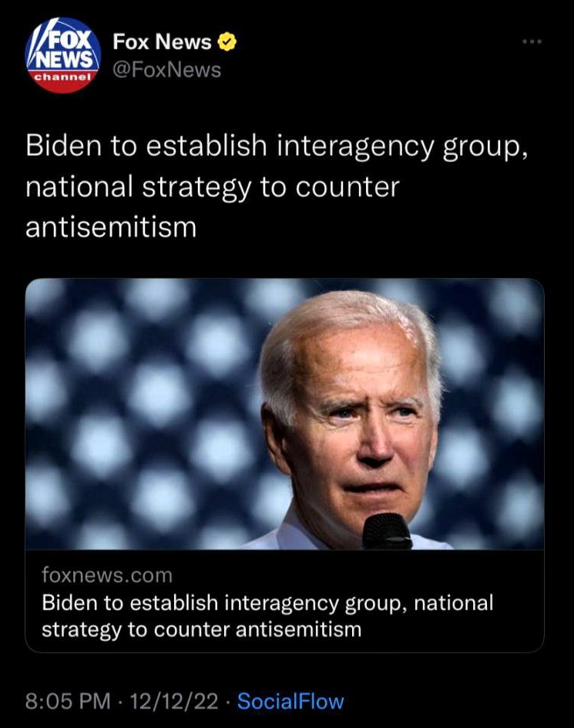Click the gold verified badge
574x728 pixels.
click(227, 42)
